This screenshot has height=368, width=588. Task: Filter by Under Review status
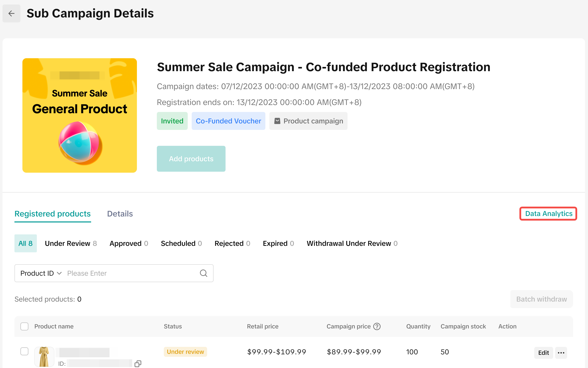coord(71,243)
